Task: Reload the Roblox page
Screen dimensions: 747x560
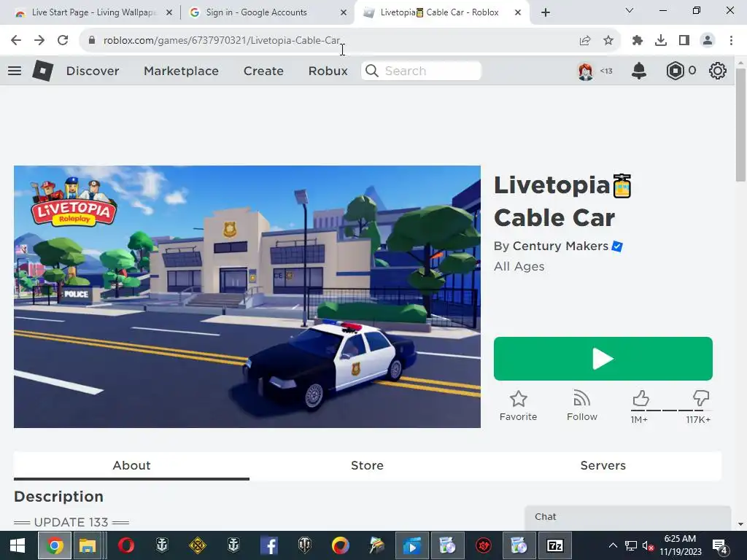Action: pos(63,41)
